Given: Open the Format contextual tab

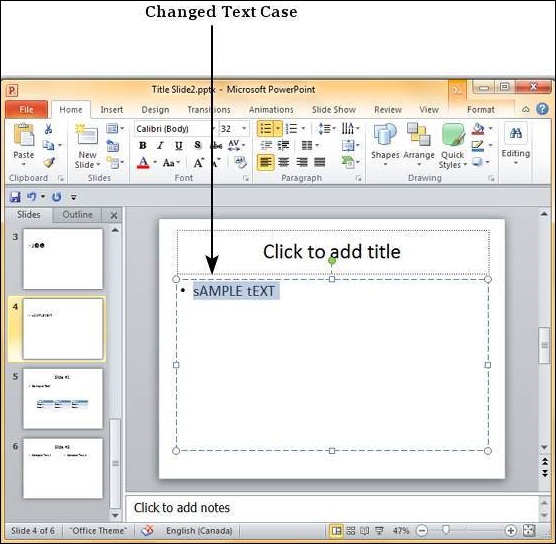Looking at the screenshot, I should point(480,110).
